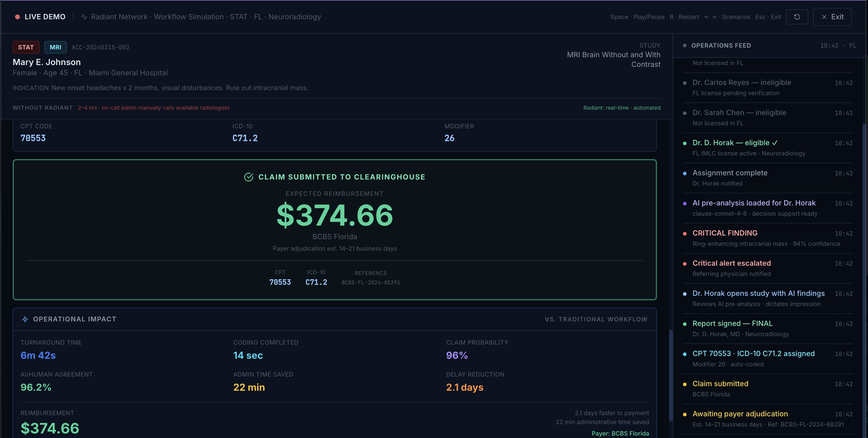Open AI pre-analysis loaded for Dr. Horak
Viewport: 868px width, 438px height.
coord(768,208)
